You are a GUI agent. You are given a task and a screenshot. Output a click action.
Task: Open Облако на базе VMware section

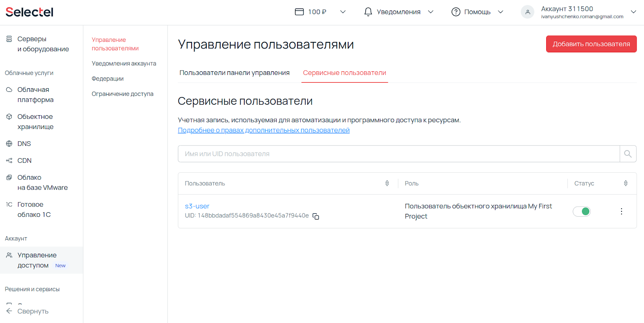(x=43, y=182)
